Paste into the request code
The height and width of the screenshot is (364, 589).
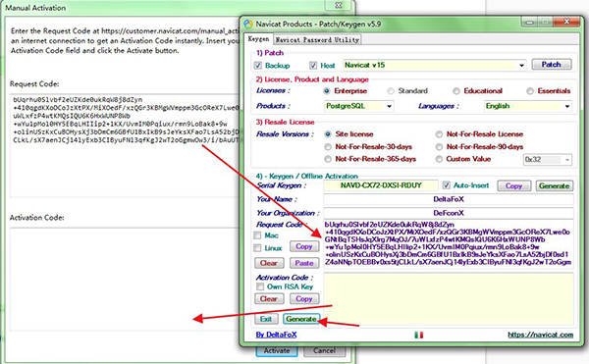[x=304, y=263]
